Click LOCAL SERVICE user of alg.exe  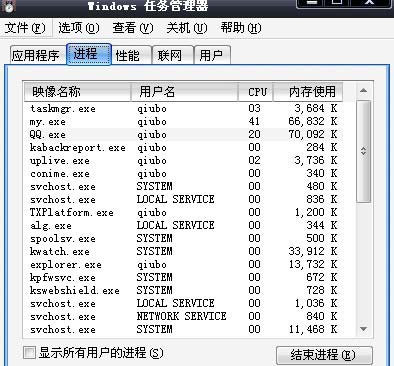pyautogui.click(x=175, y=225)
